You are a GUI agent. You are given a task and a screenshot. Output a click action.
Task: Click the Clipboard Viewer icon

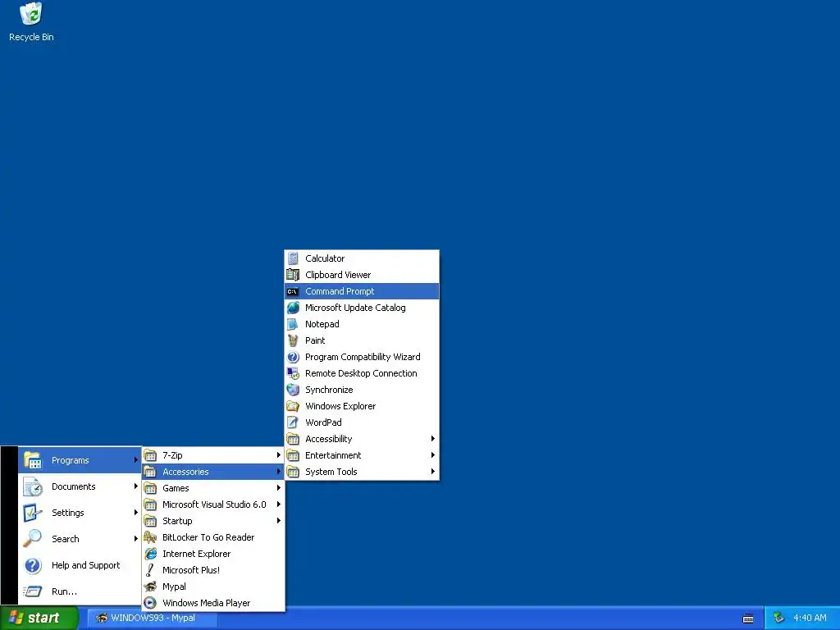293,275
